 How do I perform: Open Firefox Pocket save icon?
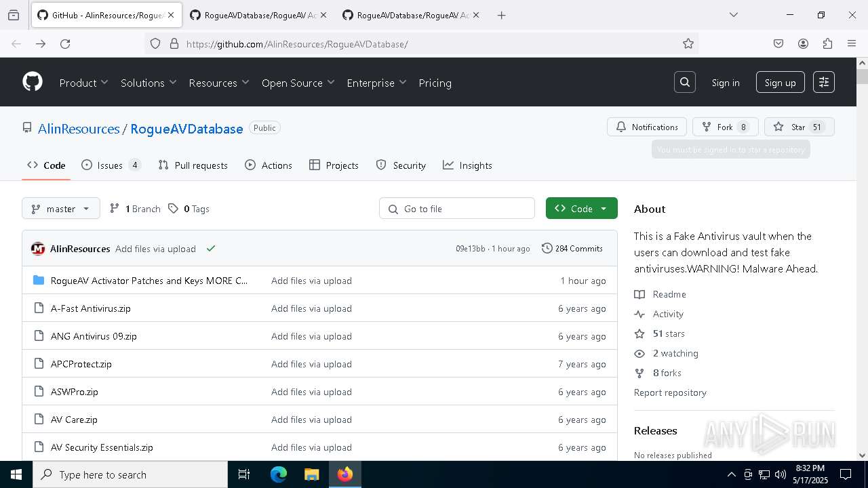[x=778, y=43]
